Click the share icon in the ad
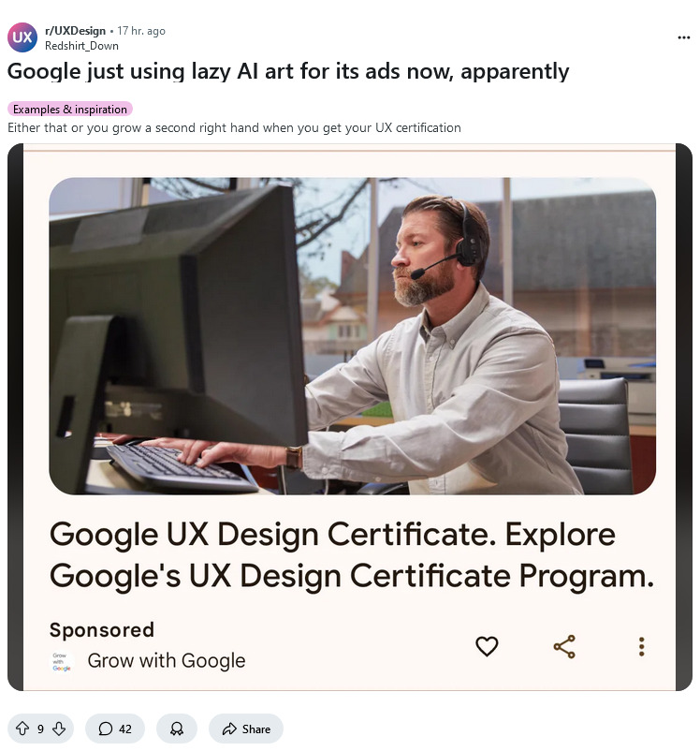Image resolution: width=700 pixels, height=751 pixels. pyautogui.click(x=564, y=646)
